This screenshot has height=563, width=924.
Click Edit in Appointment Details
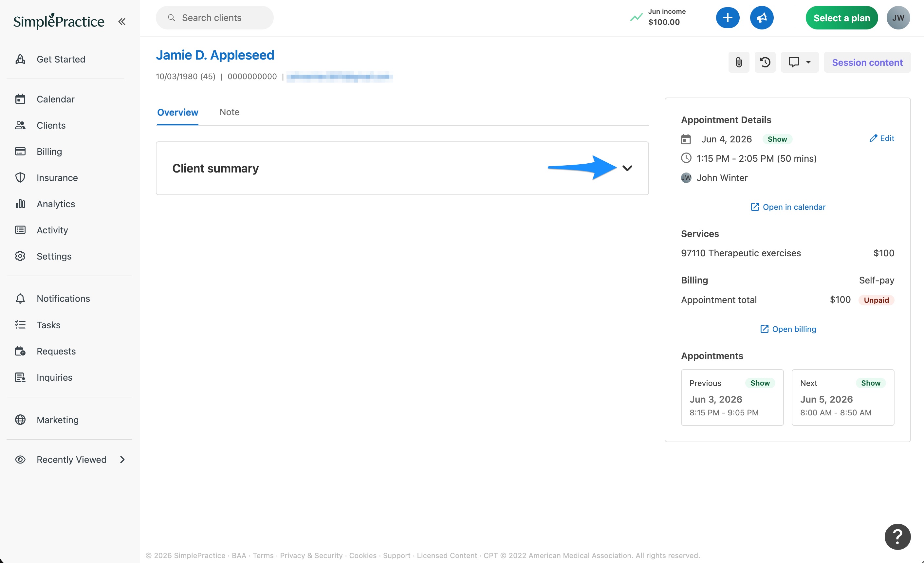882,138
